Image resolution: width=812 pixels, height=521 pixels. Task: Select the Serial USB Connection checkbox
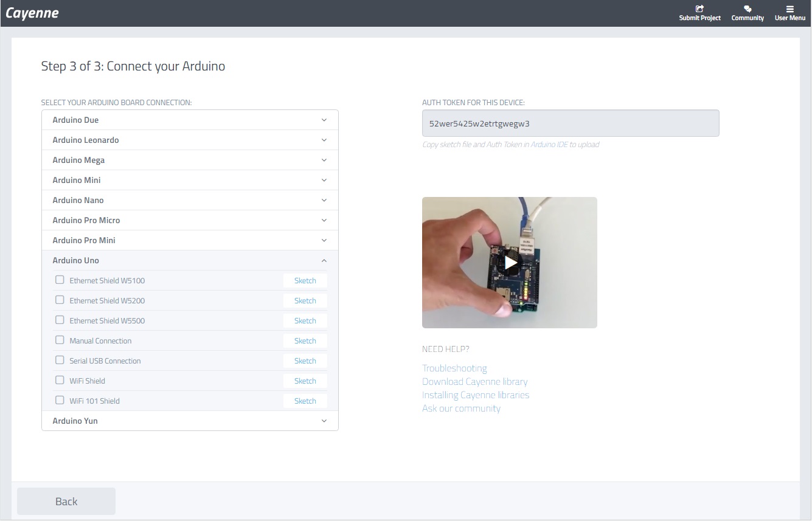point(60,360)
